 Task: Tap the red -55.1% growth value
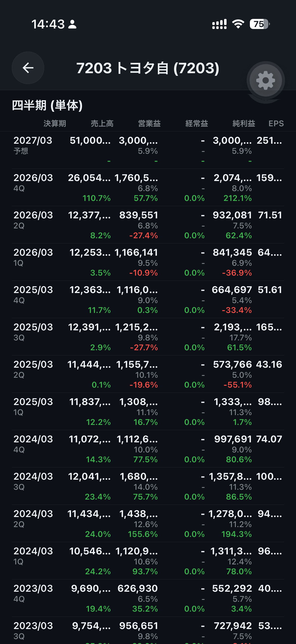[238, 385]
